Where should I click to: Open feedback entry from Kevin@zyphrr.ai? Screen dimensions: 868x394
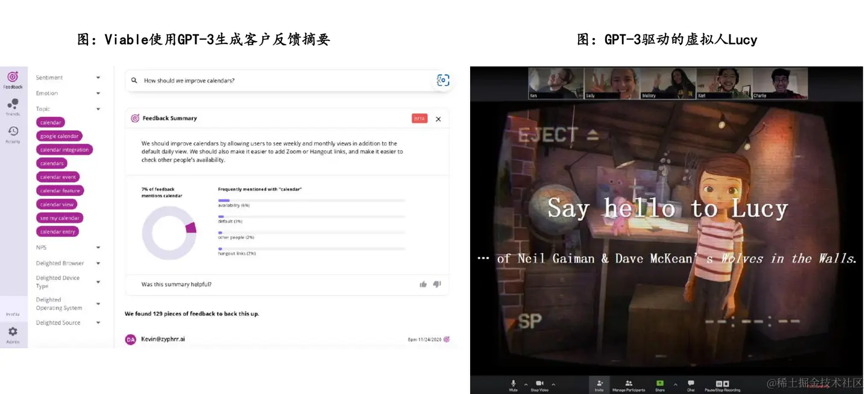click(163, 339)
